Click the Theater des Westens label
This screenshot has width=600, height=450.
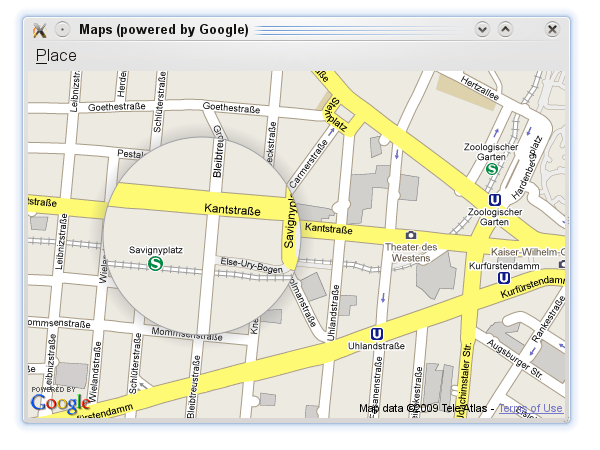411,253
